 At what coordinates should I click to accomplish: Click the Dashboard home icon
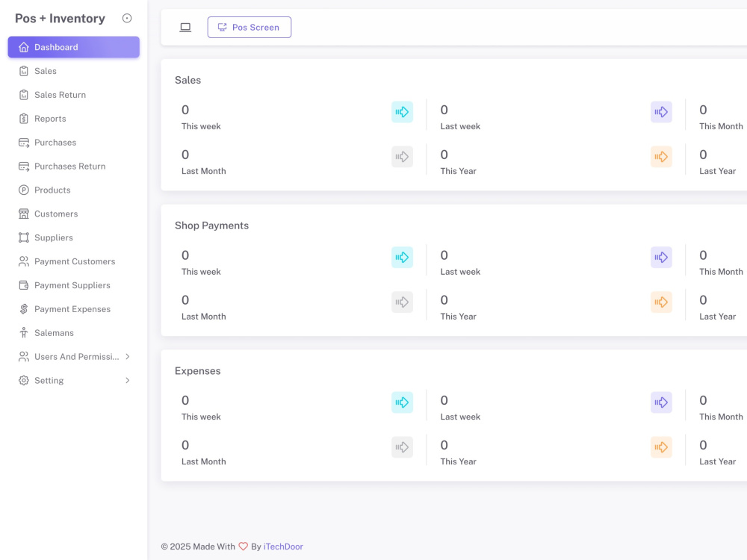pyautogui.click(x=24, y=47)
